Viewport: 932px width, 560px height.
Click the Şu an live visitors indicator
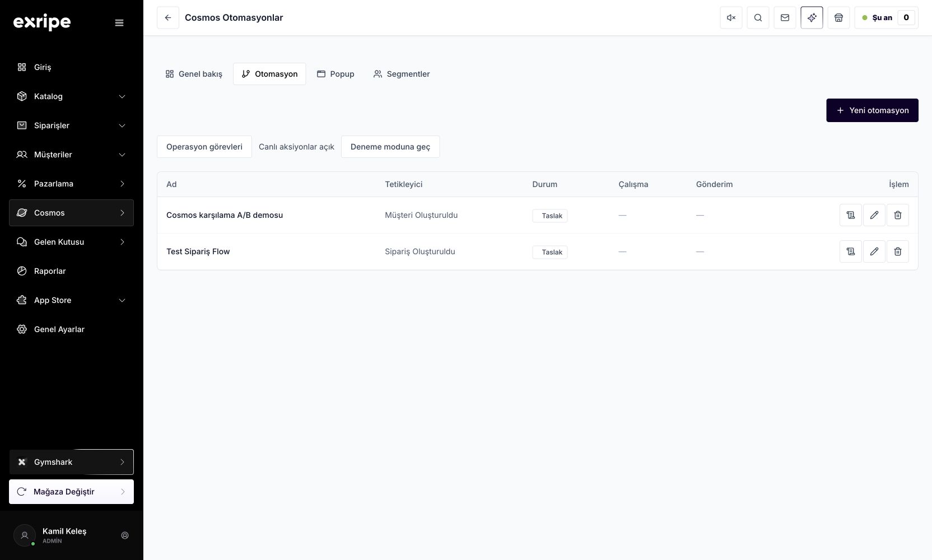(886, 18)
